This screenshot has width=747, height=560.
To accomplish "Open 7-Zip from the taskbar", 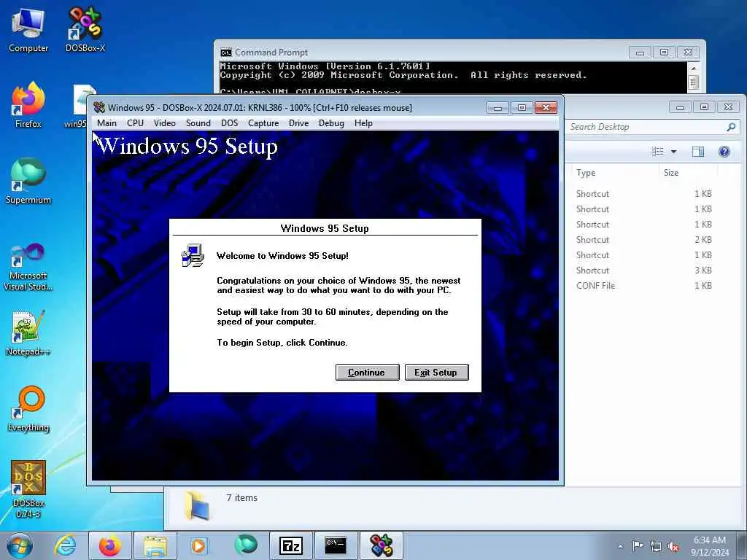I will (291, 545).
